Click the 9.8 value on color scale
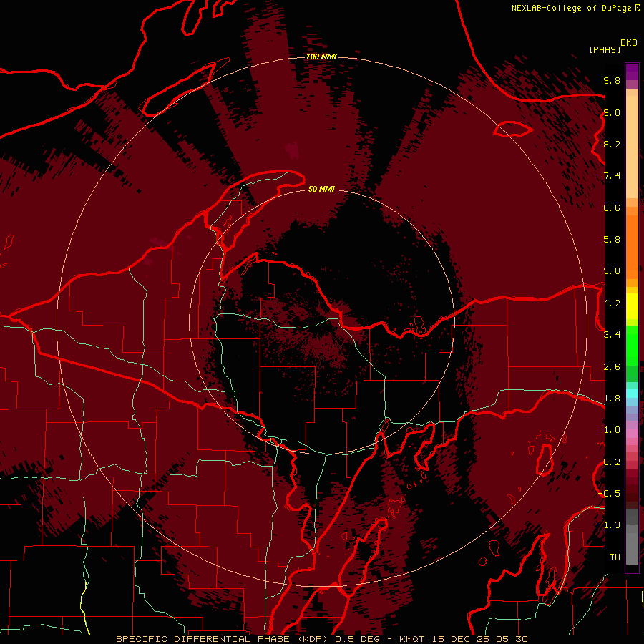Screen dimensions: 644x644 click(x=612, y=80)
